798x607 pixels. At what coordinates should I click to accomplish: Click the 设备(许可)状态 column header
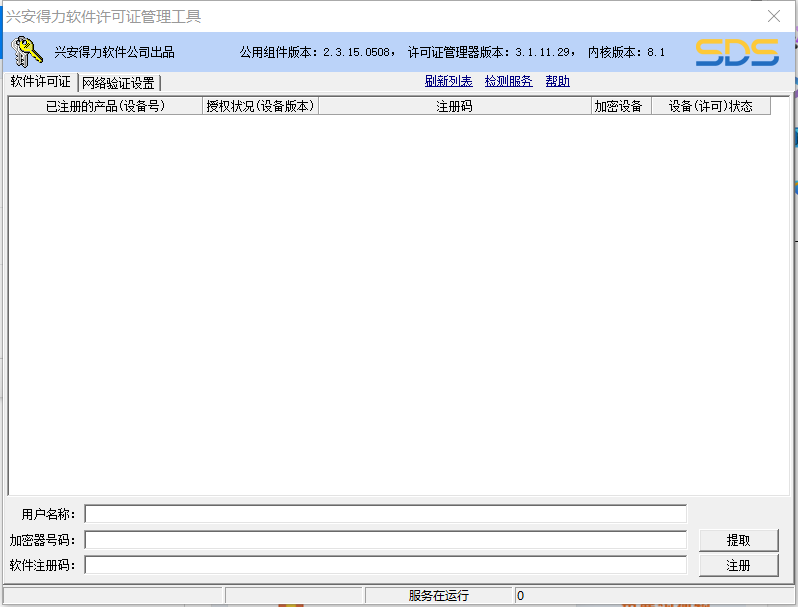coord(711,106)
